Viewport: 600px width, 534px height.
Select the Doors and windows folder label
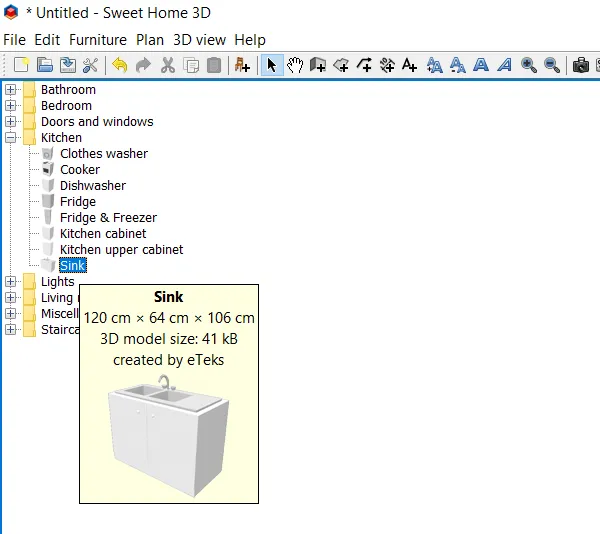[x=97, y=122]
